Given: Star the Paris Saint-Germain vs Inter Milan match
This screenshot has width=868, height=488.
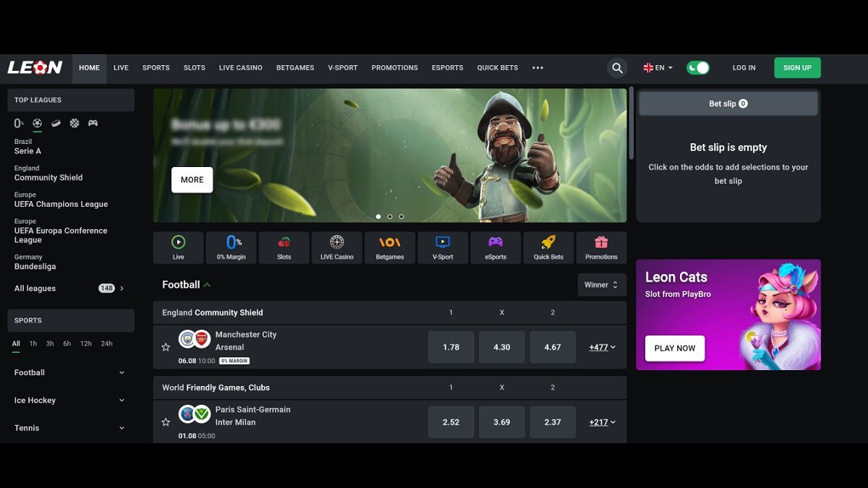Looking at the screenshot, I should coord(166,422).
